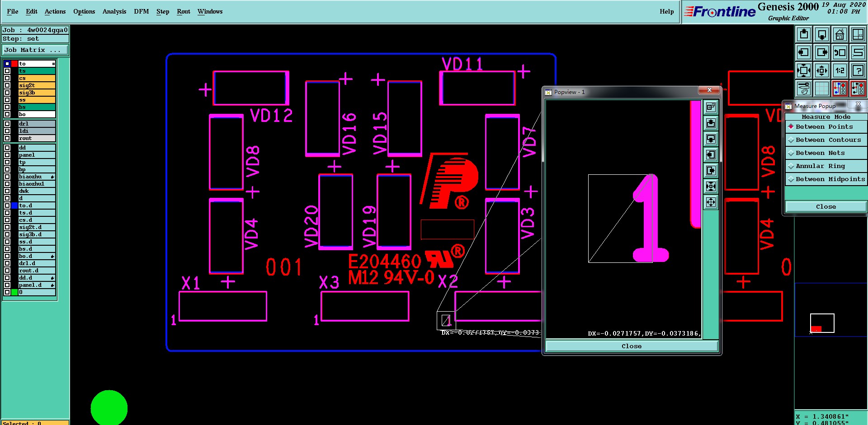The height and width of the screenshot is (425, 868).
Task: Click the Frontline logo in the header
Action: pyautogui.click(x=720, y=11)
